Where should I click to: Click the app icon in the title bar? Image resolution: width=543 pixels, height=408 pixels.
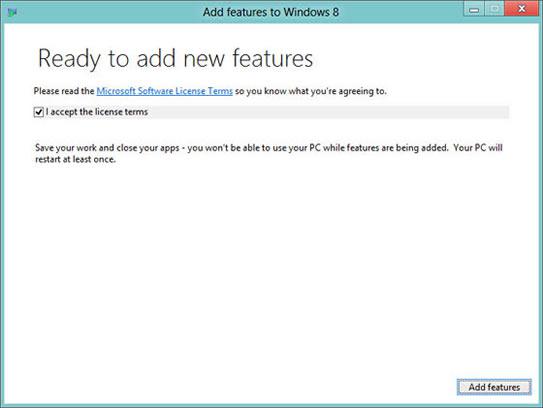coord(12,13)
